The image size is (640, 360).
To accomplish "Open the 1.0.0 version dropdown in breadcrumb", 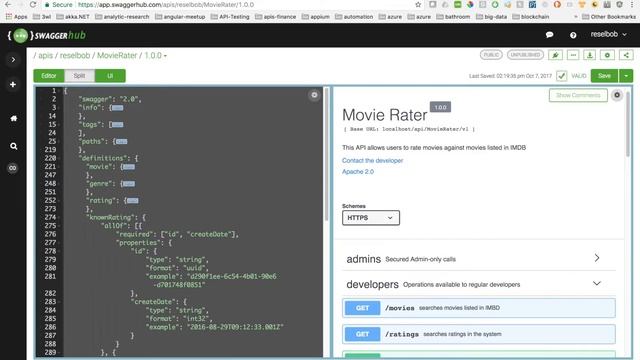I will [x=156, y=56].
